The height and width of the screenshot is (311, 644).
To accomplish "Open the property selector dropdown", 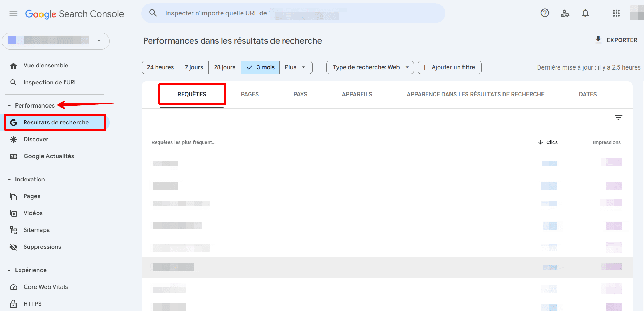I will point(56,41).
